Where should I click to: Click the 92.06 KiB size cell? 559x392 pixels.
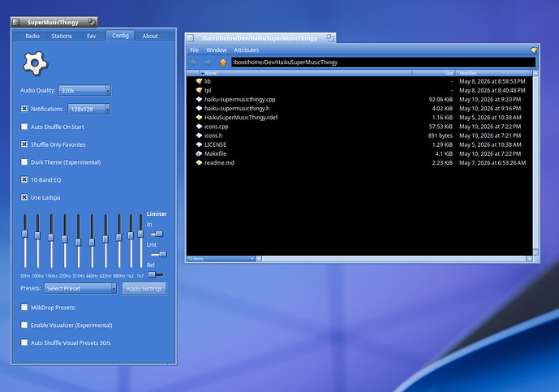(441, 100)
